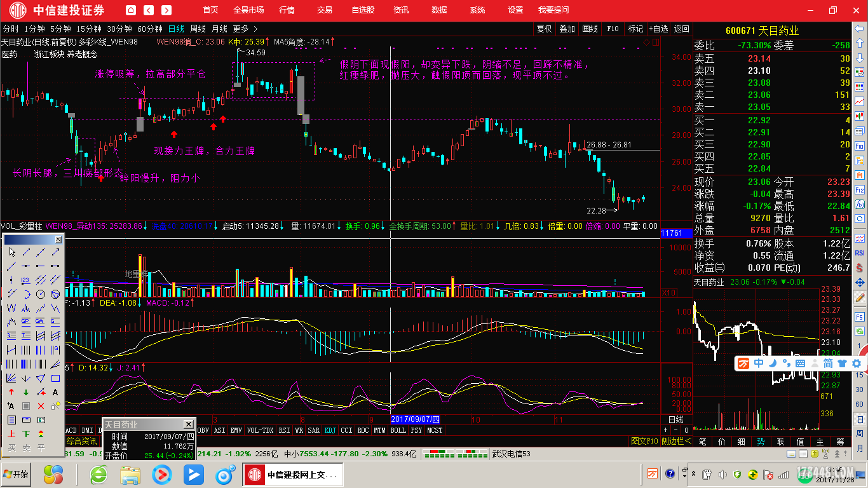Select the KDJ indicator tab
The height and width of the screenshot is (488, 868).
click(330, 430)
